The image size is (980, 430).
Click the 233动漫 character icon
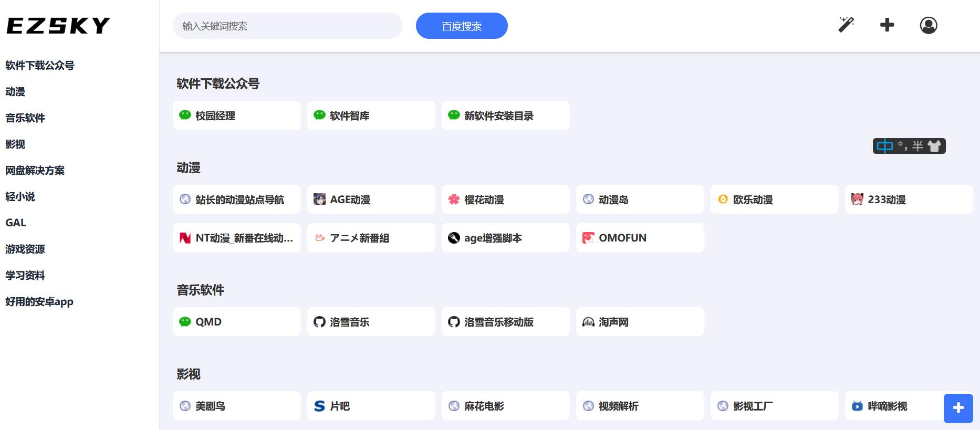[857, 199]
